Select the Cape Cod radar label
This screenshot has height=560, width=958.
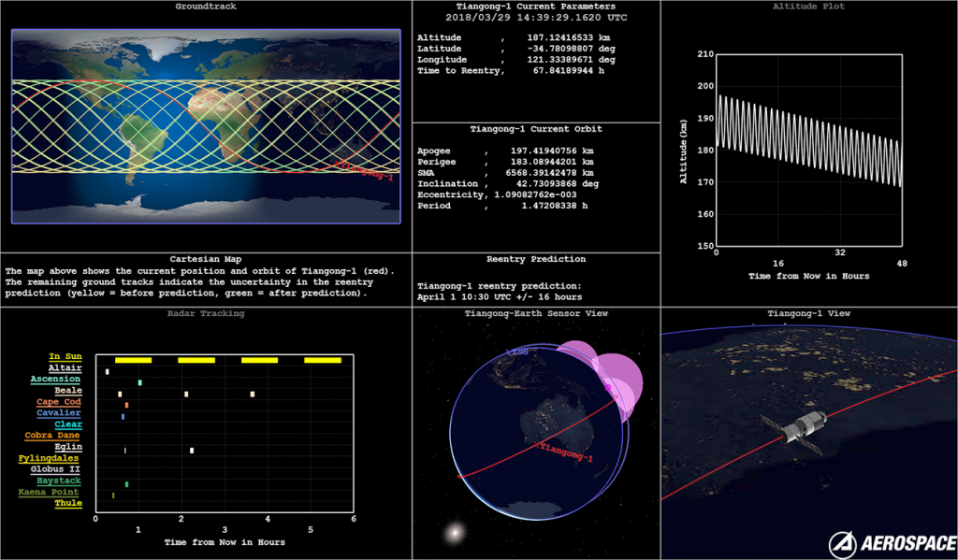(59, 402)
